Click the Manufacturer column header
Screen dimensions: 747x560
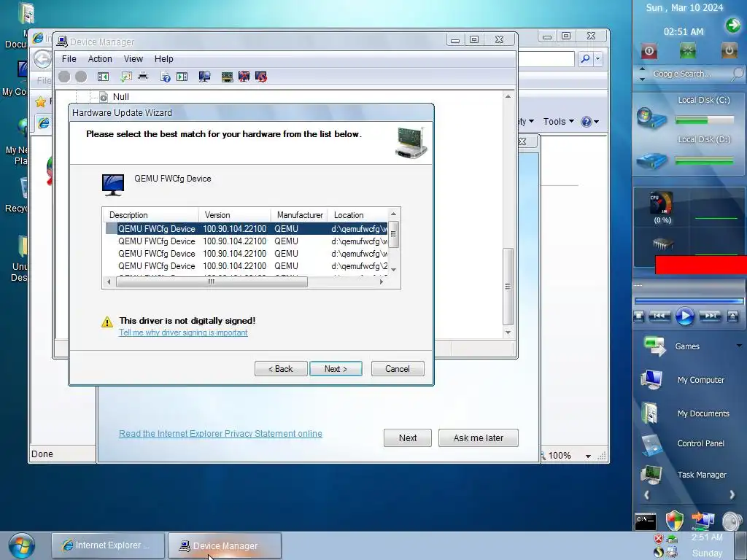300,215
